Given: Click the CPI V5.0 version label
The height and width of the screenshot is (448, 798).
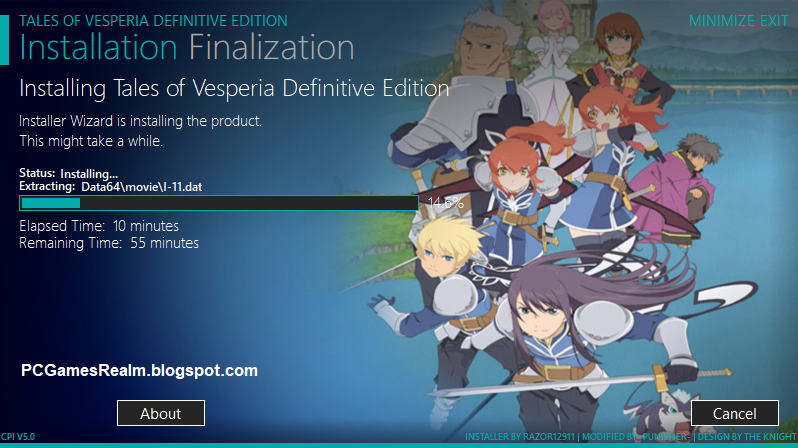Looking at the screenshot, I should [x=18, y=437].
